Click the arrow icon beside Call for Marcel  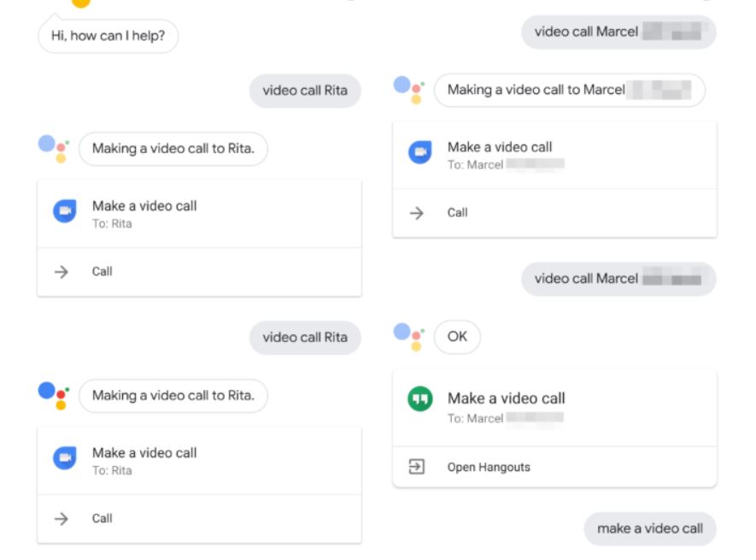click(417, 213)
